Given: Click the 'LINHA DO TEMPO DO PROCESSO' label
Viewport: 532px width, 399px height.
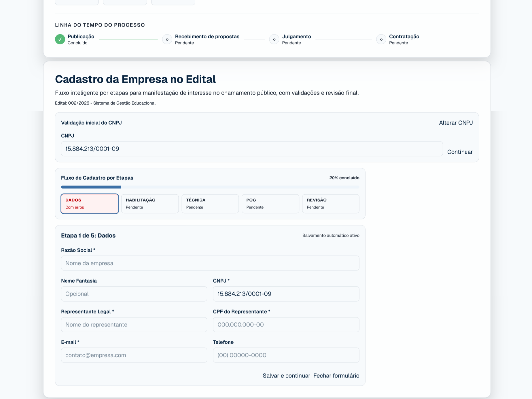Looking at the screenshot, I should pyautogui.click(x=100, y=25).
